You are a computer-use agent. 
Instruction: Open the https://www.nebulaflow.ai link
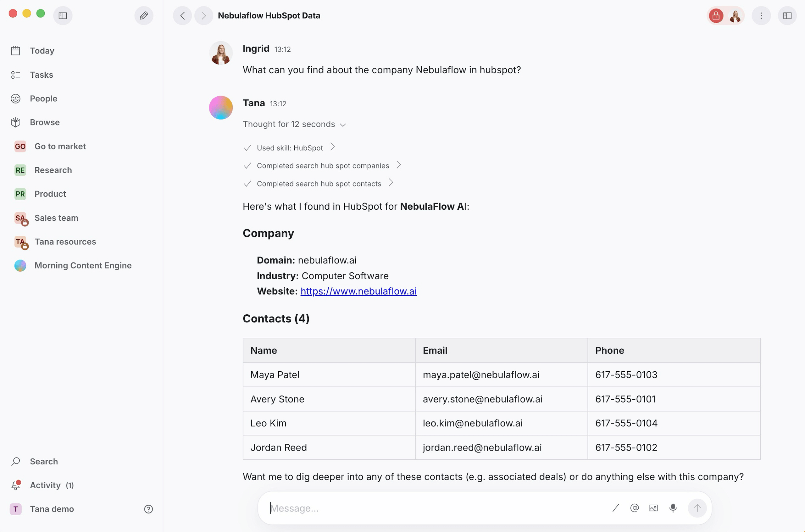[358, 291]
